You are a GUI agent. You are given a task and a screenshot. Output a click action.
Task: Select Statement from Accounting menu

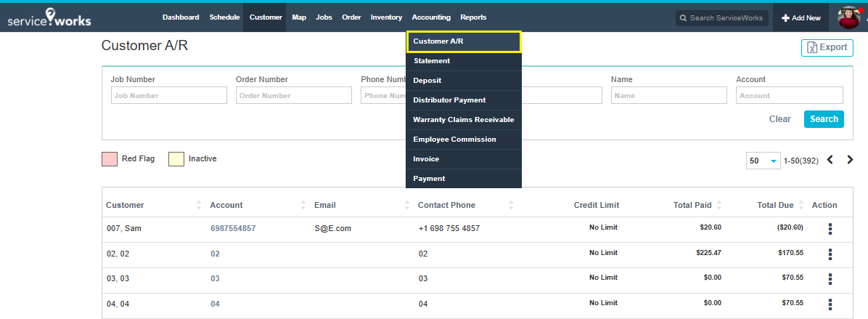[x=432, y=61]
